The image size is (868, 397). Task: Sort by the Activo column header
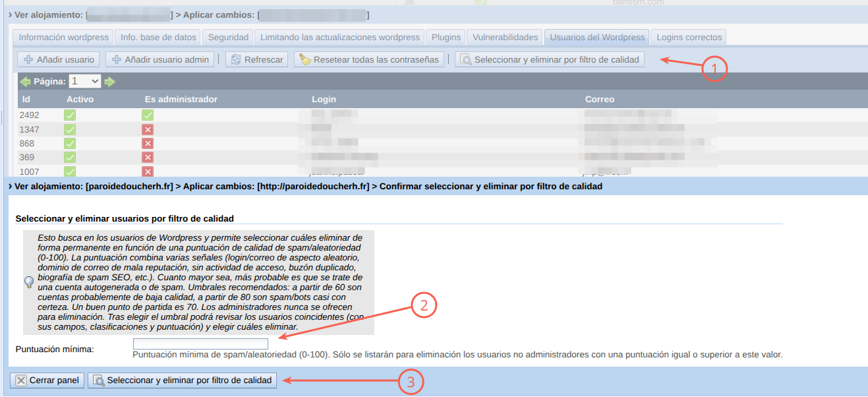tap(80, 99)
